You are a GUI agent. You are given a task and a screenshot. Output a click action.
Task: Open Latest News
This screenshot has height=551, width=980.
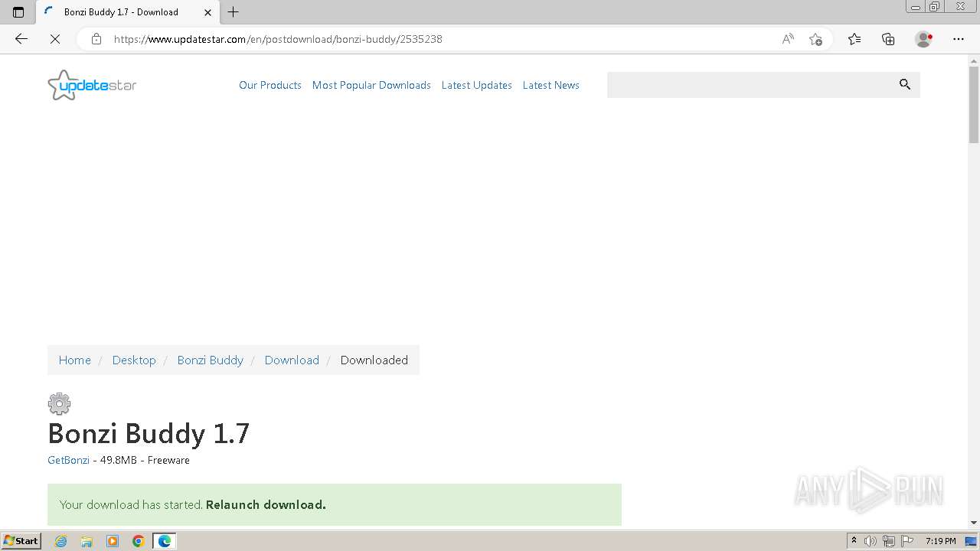click(x=551, y=85)
